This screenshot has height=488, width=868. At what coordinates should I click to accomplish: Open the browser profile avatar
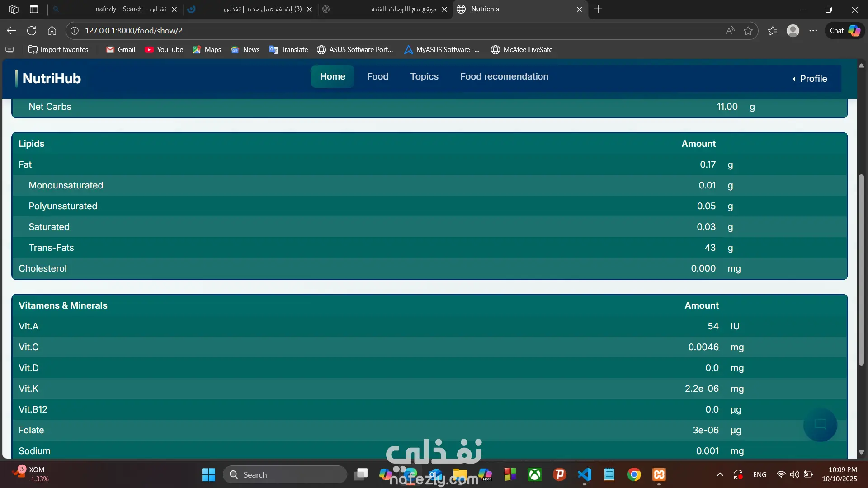(793, 31)
